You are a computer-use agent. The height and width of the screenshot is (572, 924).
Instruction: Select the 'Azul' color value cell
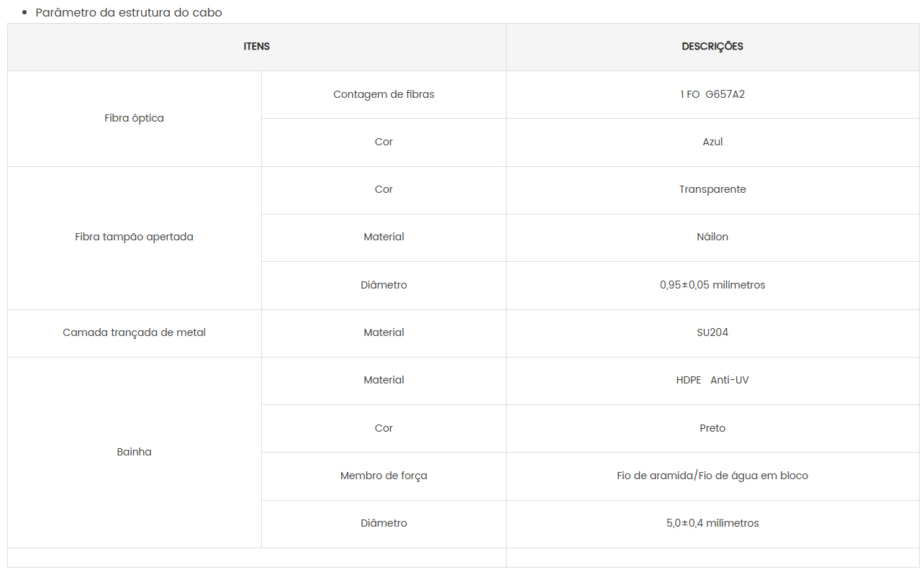[712, 142]
